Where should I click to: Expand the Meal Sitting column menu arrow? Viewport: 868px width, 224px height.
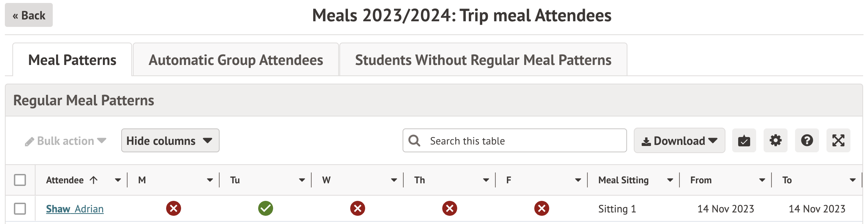click(x=670, y=180)
